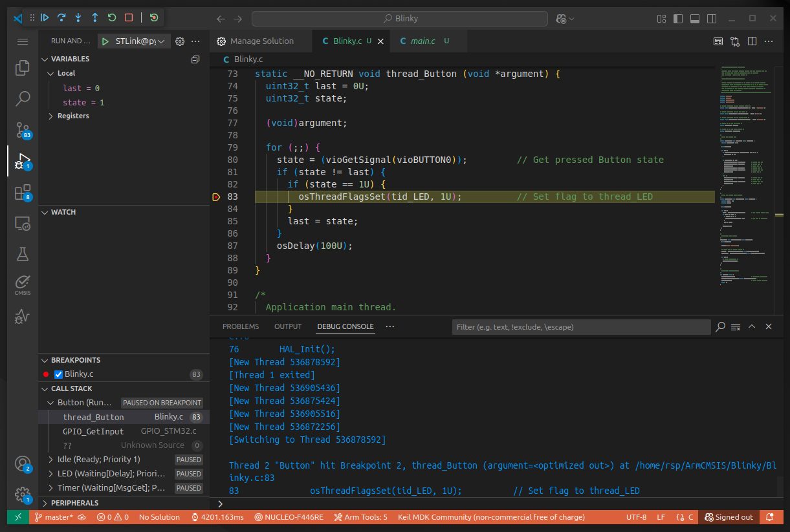Click the reset target icon with red dot
The height and width of the screenshot is (532, 790).
(154, 18)
